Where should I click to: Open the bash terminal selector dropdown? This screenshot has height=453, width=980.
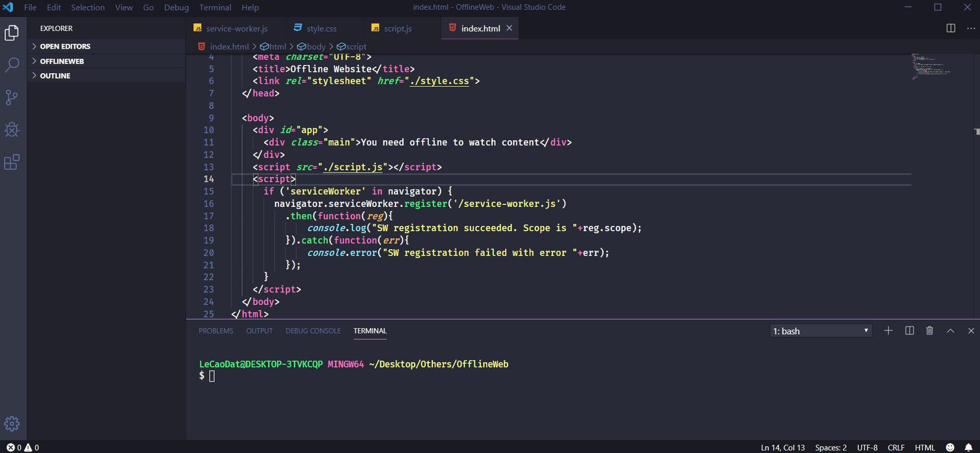tap(821, 331)
